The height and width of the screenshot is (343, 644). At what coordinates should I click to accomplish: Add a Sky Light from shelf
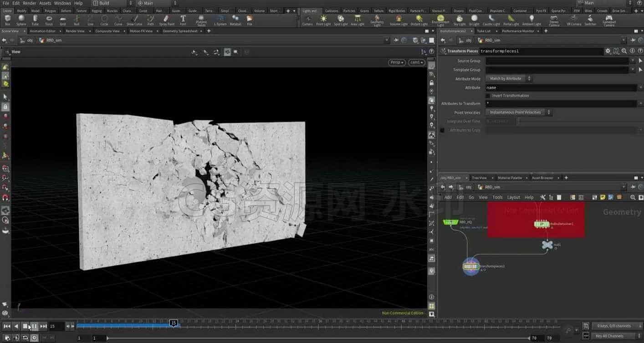pos(460,20)
